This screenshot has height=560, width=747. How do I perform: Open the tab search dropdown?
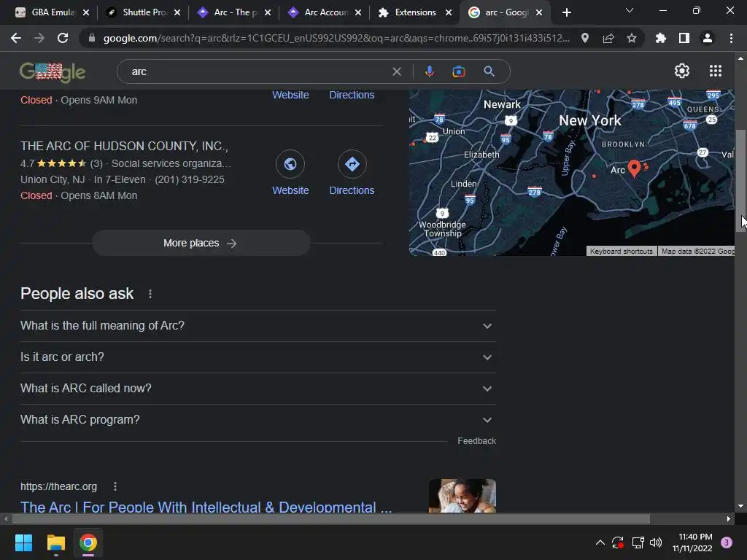point(629,10)
